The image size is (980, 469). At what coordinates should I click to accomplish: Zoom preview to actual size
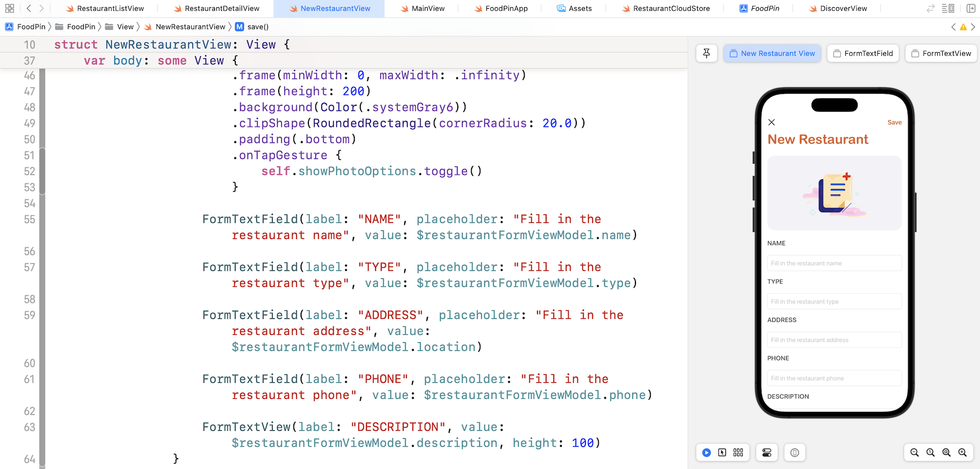click(x=930, y=453)
